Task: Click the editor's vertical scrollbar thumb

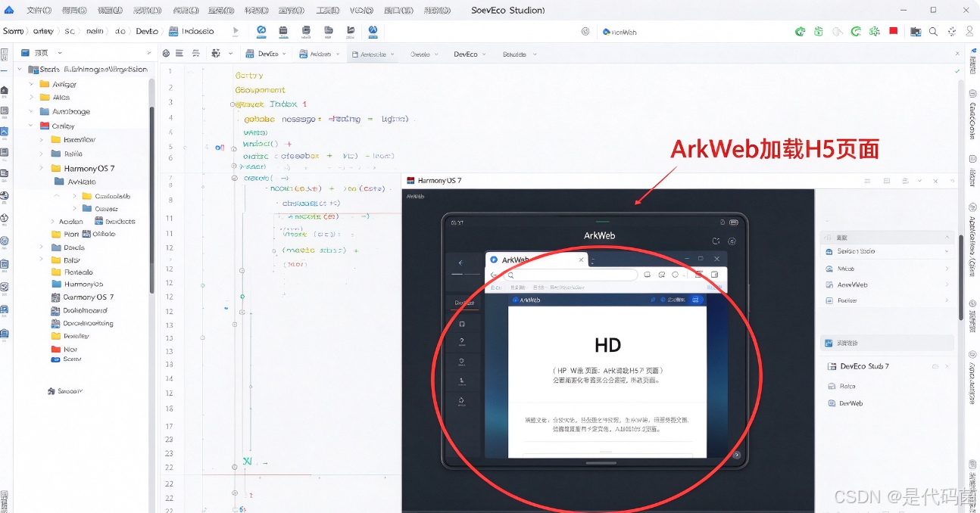Action: (960, 277)
